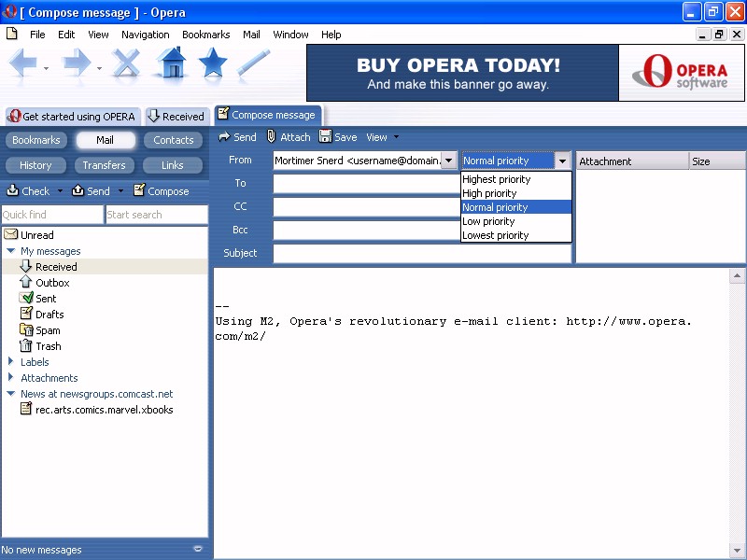Screen dimensions: 747x560
Task: Click the Home icon in the toolbar
Action: [x=171, y=63]
